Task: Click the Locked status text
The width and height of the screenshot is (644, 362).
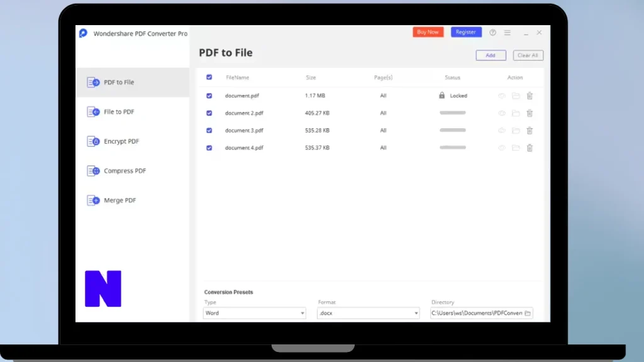Action: tap(458, 96)
